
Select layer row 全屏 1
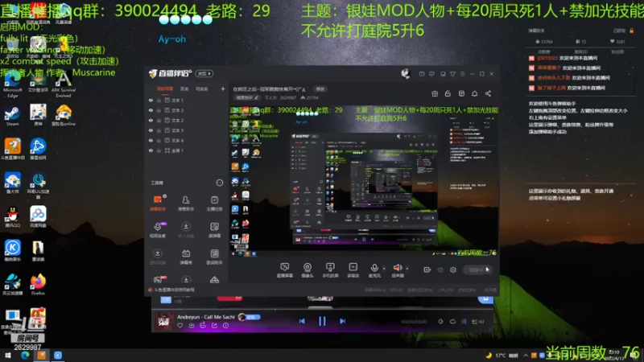(186, 150)
